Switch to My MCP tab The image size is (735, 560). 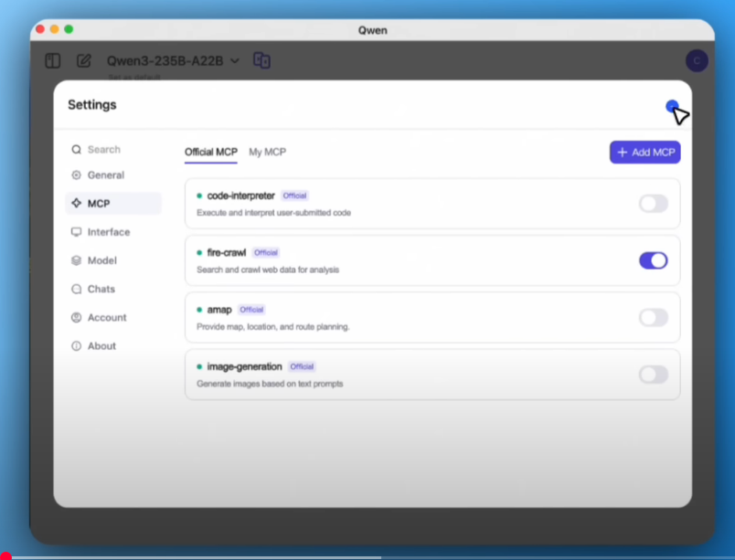click(267, 153)
